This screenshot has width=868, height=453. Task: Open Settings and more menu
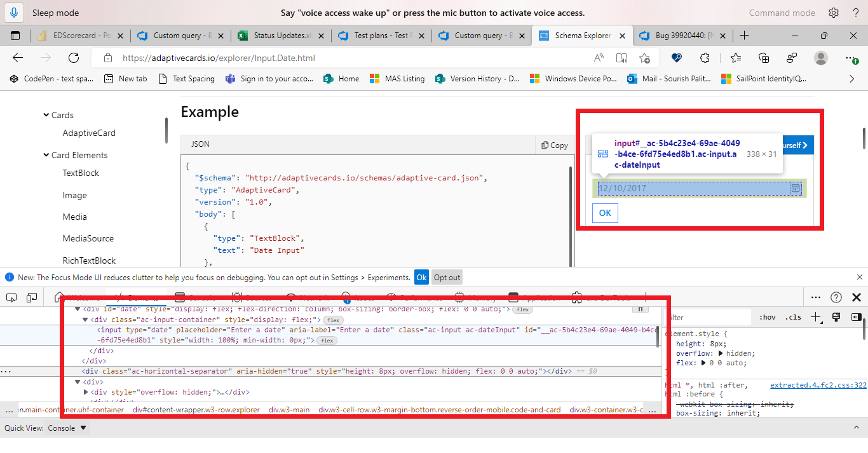pos(851,58)
